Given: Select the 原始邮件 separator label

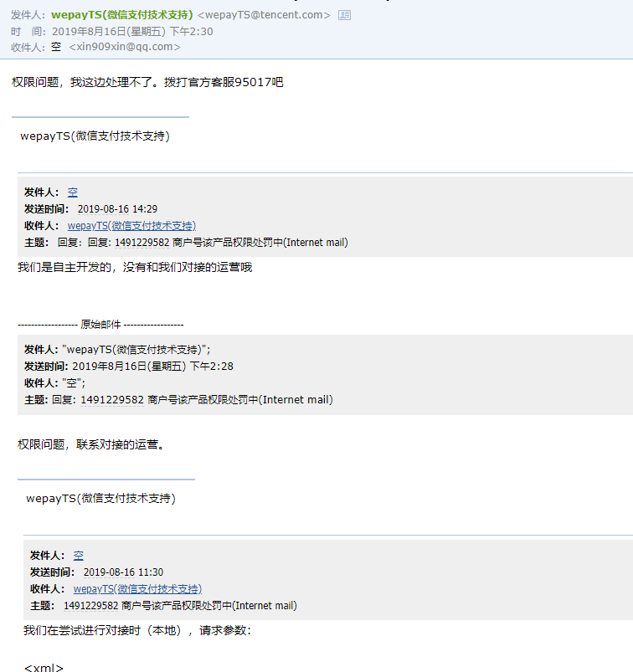Looking at the screenshot, I should point(100,325).
